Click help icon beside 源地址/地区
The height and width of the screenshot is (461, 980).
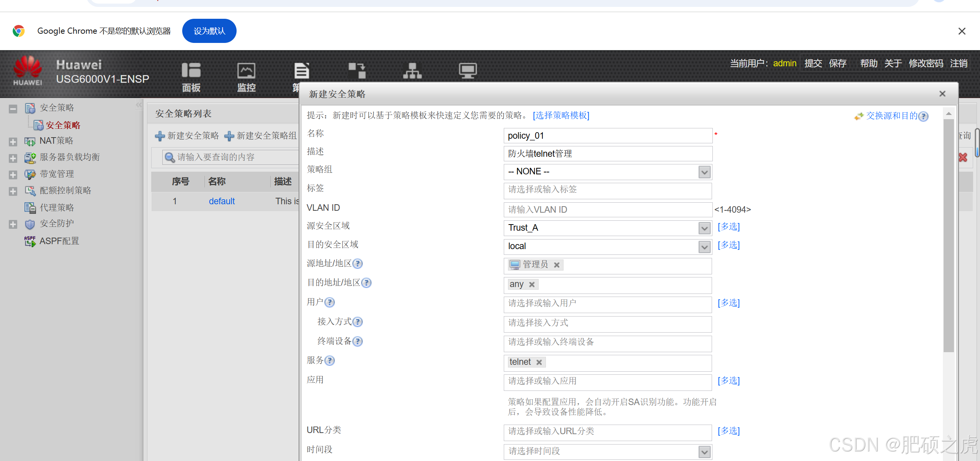358,264
